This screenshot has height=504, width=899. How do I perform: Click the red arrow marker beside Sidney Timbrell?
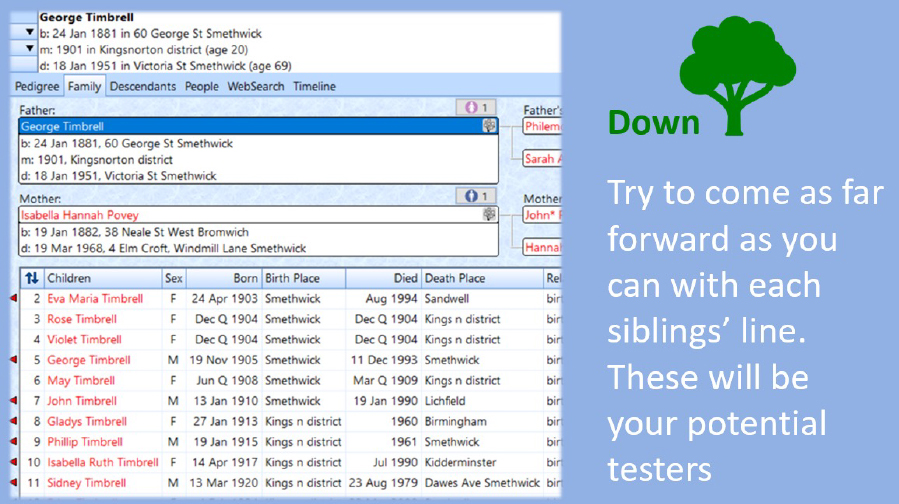click(x=13, y=483)
